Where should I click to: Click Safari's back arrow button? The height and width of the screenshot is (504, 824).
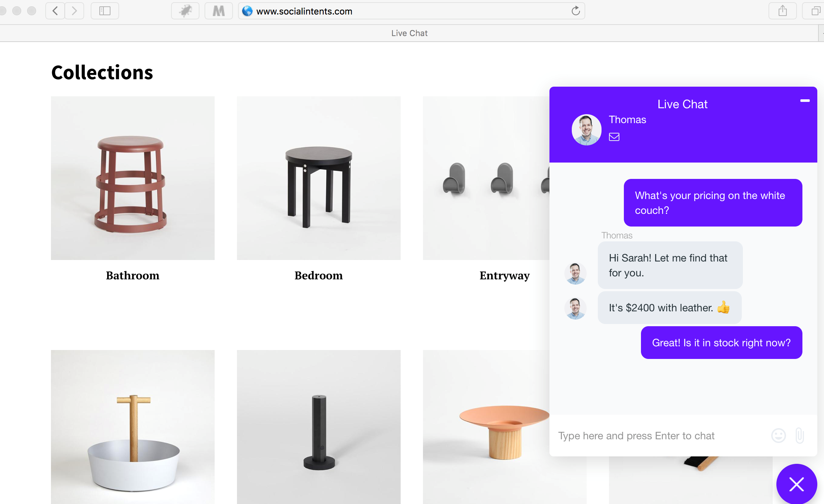pyautogui.click(x=55, y=11)
